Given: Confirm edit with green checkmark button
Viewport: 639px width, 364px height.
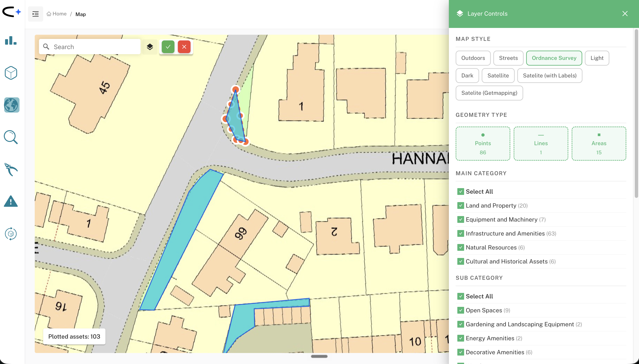Looking at the screenshot, I should [x=168, y=47].
